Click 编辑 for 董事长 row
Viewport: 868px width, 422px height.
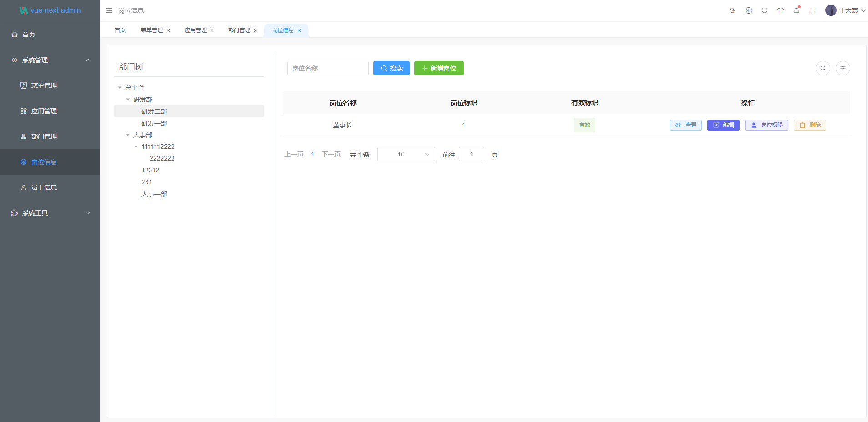click(x=723, y=125)
